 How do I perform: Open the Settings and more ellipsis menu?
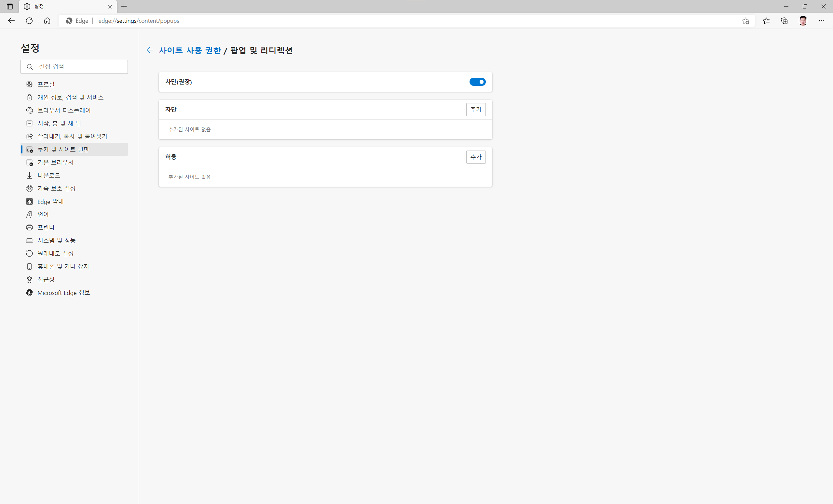pos(821,21)
